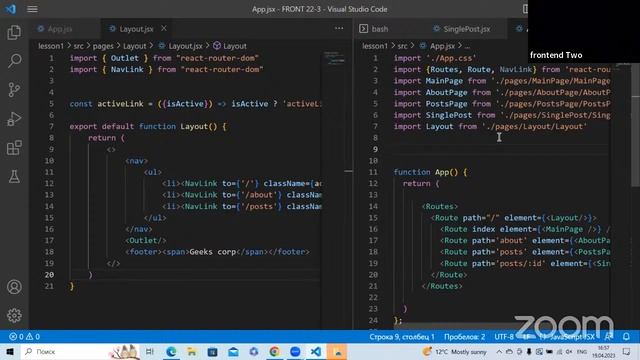Click the './App.css' import string
Screen dimensions: 640x360
(451, 58)
